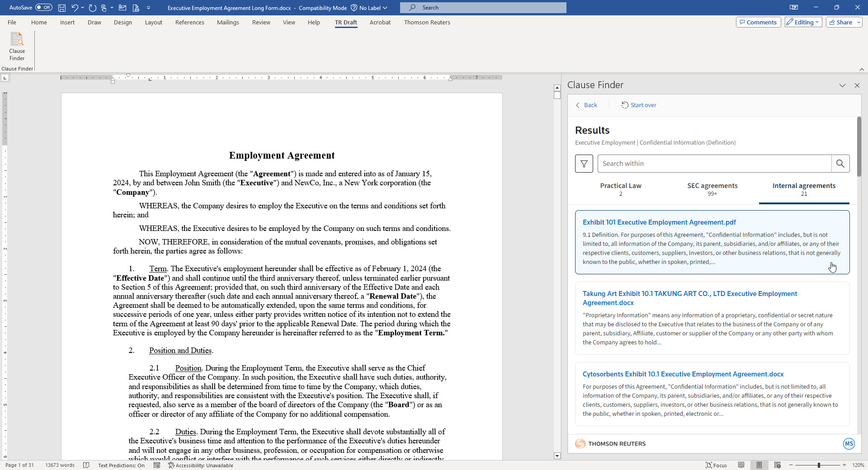Switch to the References ribbon tab

[x=189, y=22]
